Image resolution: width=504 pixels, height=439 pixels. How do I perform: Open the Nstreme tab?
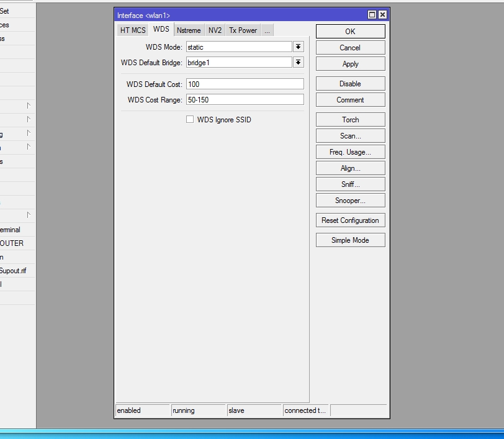click(x=189, y=30)
